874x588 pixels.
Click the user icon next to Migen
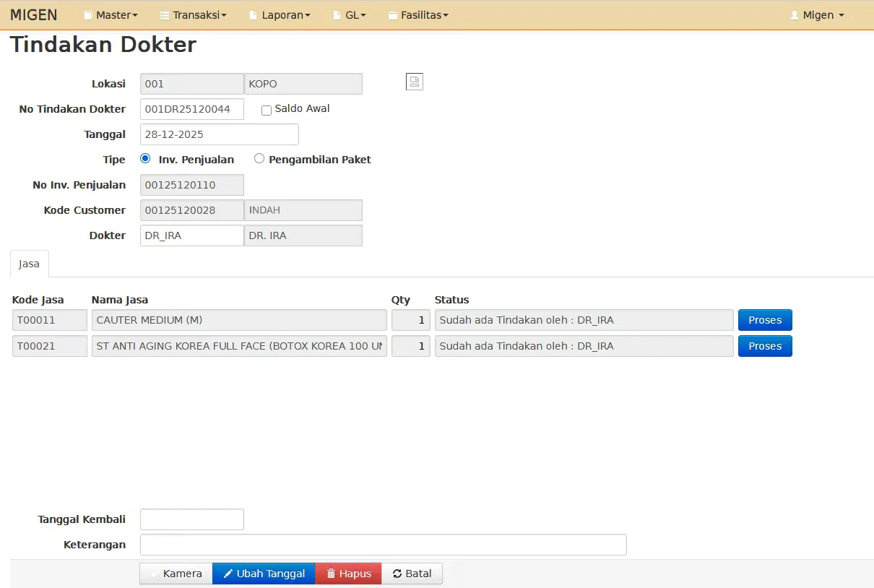[795, 15]
